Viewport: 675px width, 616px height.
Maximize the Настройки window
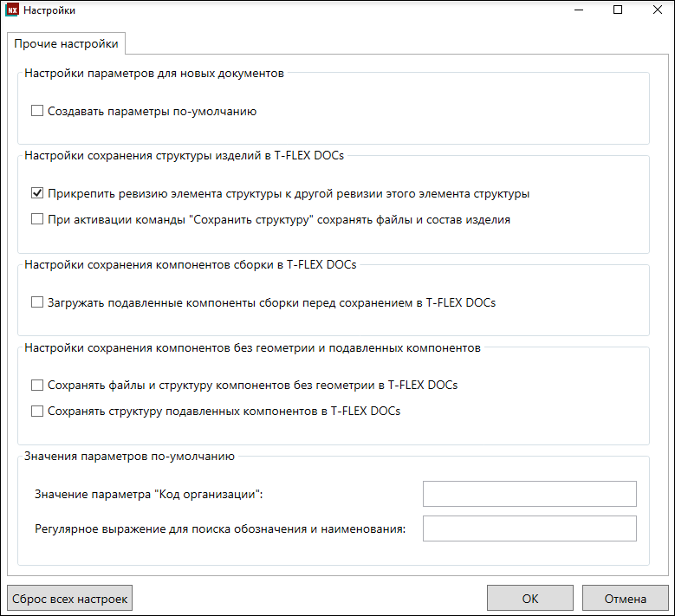(618, 10)
